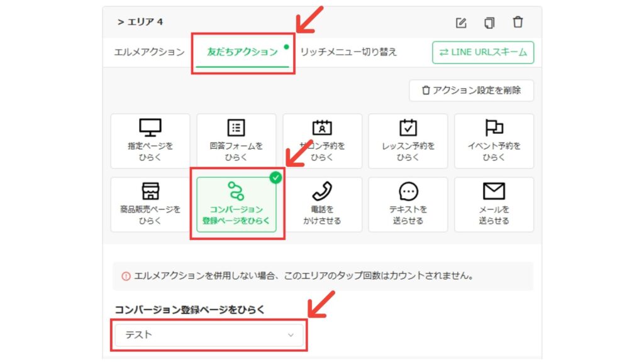
Task: Switch to the エルメアクション tab
Action: [149, 52]
